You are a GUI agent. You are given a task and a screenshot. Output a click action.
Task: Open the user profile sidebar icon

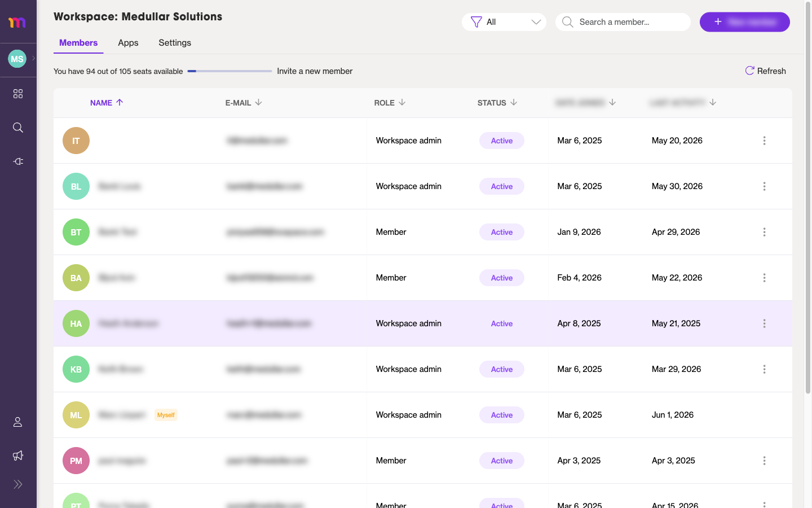click(18, 422)
